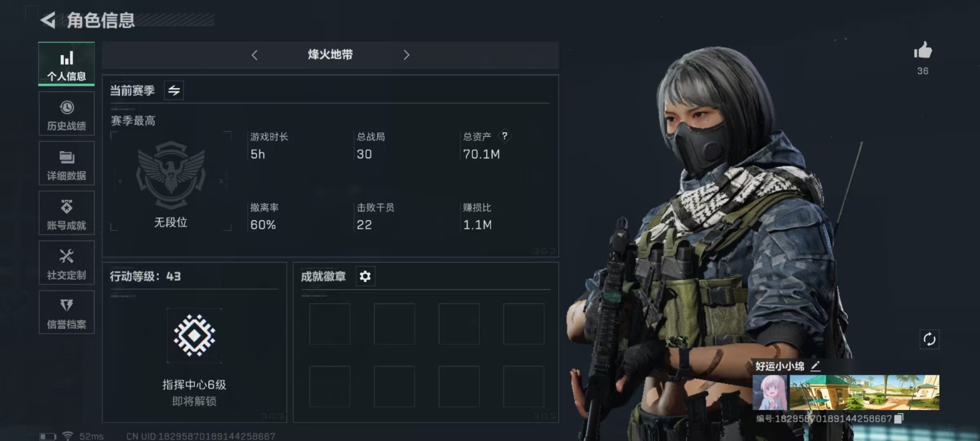Viewport: 980px width, 441px height.
Task: Open 成就徽章 gear settings
Action: [x=365, y=276]
